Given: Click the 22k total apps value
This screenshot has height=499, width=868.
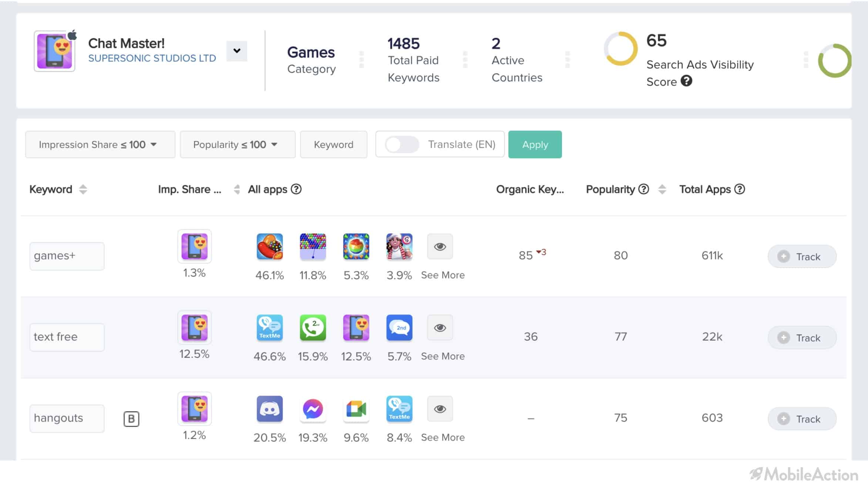Looking at the screenshot, I should (712, 337).
